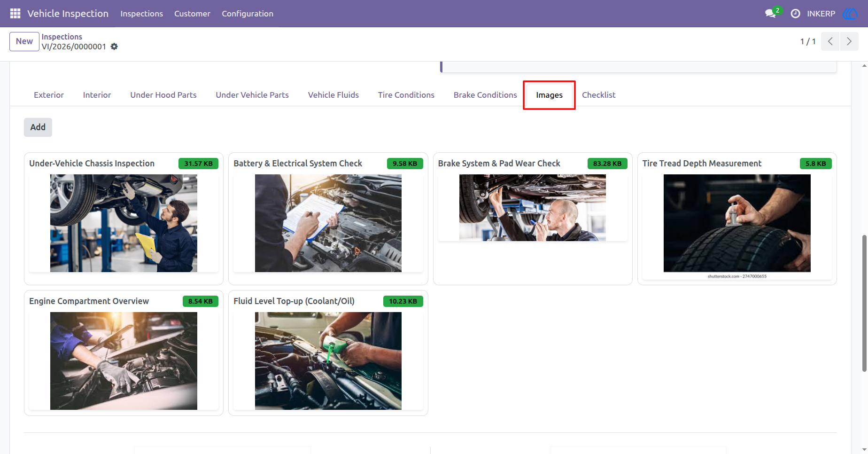Follow the Inspections breadcrumb link
Image resolution: width=868 pixels, height=454 pixels.
tap(62, 37)
